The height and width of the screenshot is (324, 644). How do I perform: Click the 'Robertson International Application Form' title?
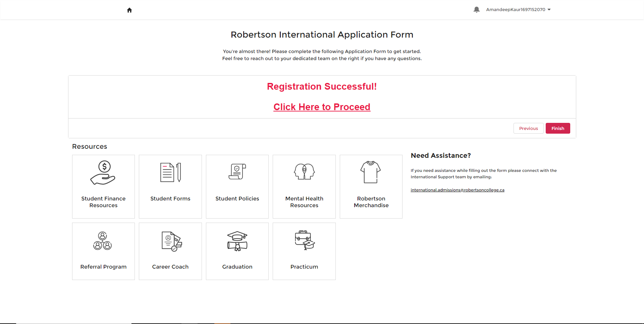[322, 35]
